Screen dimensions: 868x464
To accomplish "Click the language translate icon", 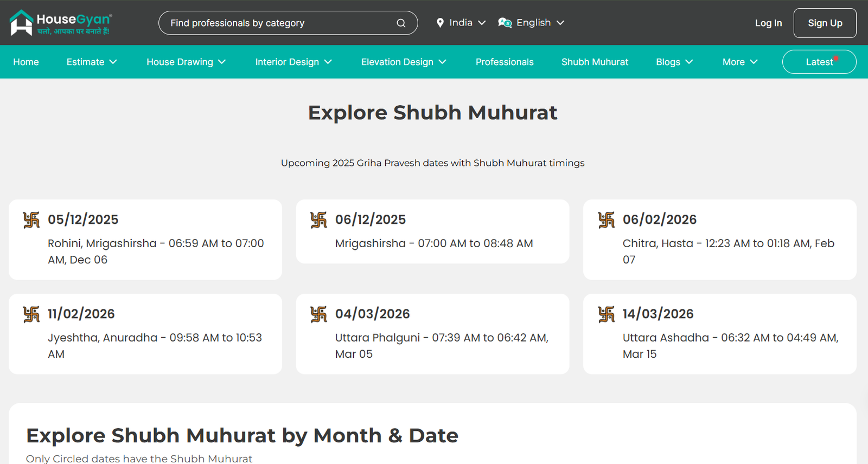I will pyautogui.click(x=505, y=23).
